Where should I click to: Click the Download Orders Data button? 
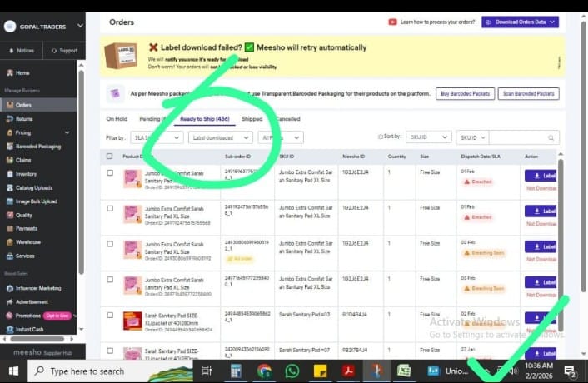pos(520,22)
